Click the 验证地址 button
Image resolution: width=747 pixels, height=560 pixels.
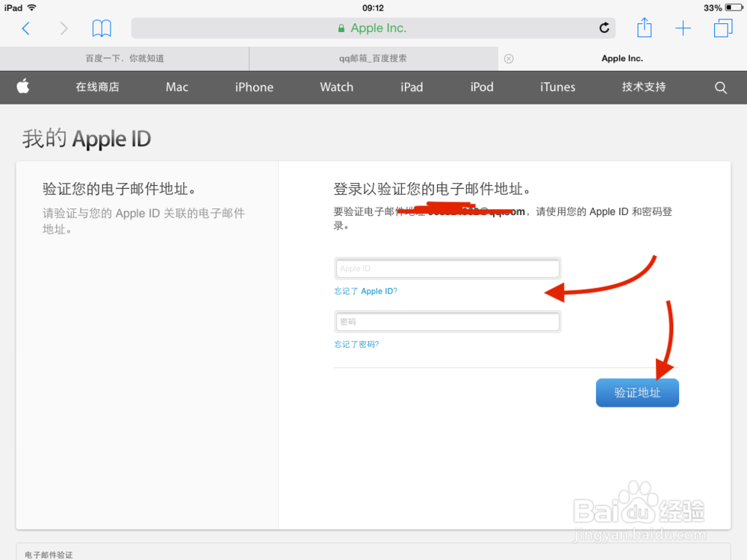pos(637,393)
